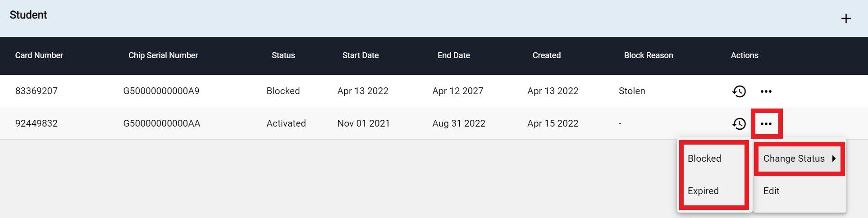Click the Status column header

283,55
